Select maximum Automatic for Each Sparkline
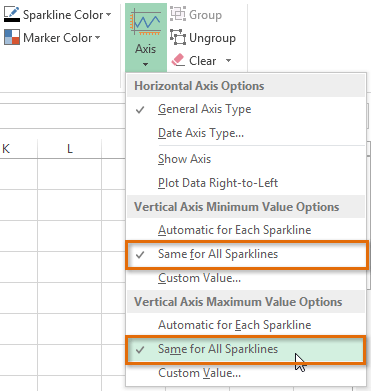The height and width of the screenshot is (391, 371). (246, 325)
